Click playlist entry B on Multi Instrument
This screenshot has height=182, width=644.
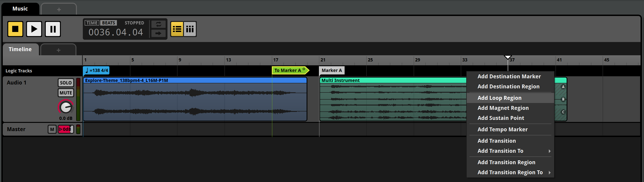[x=563, y=99]
